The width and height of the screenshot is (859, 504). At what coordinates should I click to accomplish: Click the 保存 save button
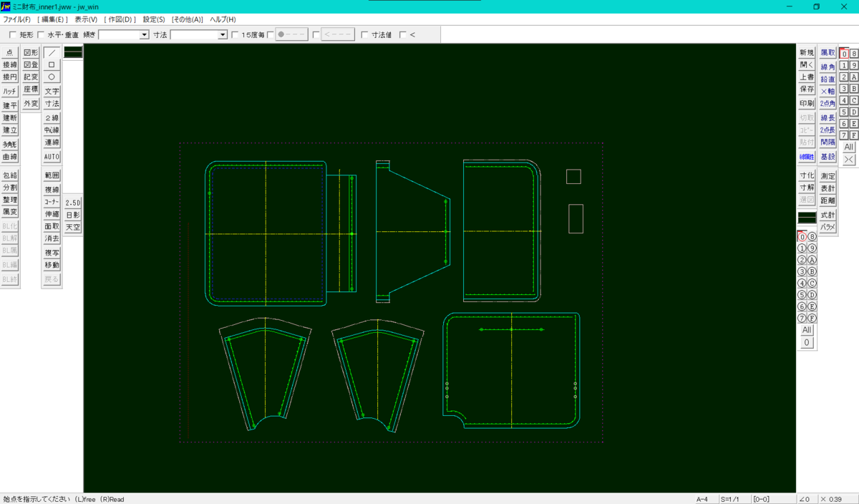click(x=807, y=89)
